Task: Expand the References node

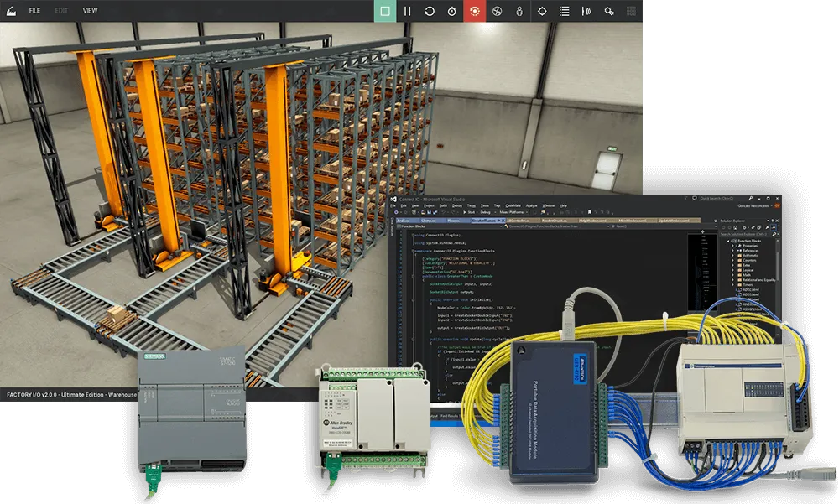Action: pyautogui.click(x=732, y=251)
